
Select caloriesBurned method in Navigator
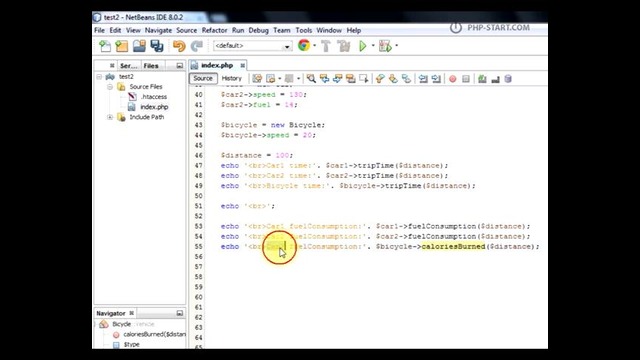click(x=149, y=334)
